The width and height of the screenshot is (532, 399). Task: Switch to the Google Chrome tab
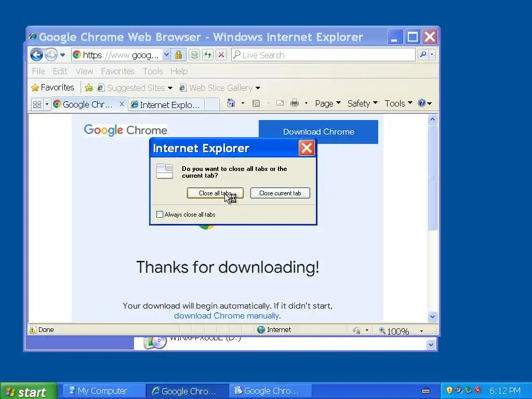click(85, 104)
